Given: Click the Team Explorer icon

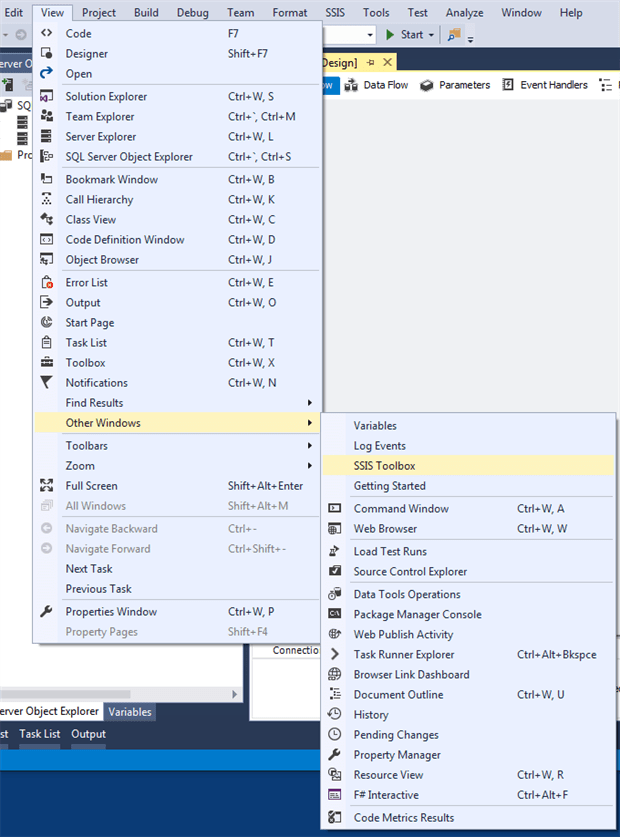Looking at the screenshot, I should [46, 116].
